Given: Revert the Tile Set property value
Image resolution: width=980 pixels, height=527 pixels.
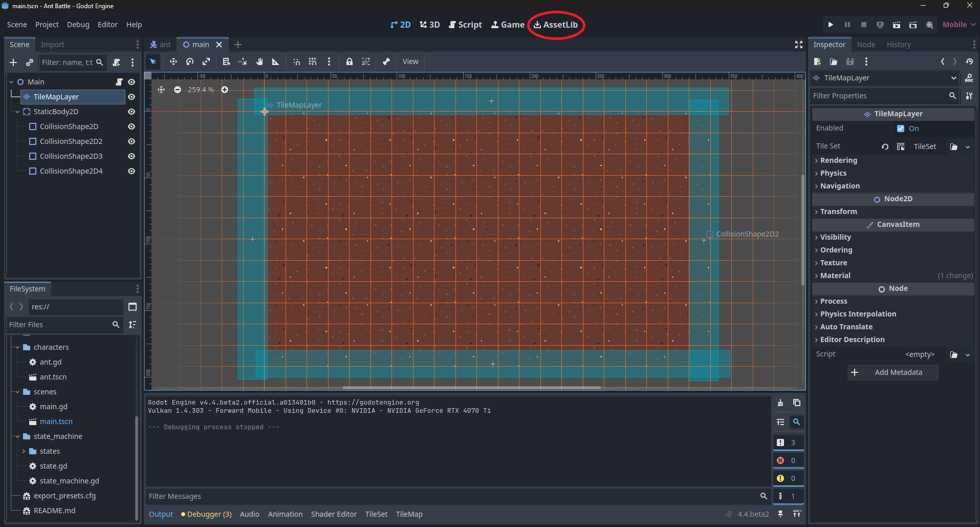Looking at the screenshot, I should (x=885, y=146).
